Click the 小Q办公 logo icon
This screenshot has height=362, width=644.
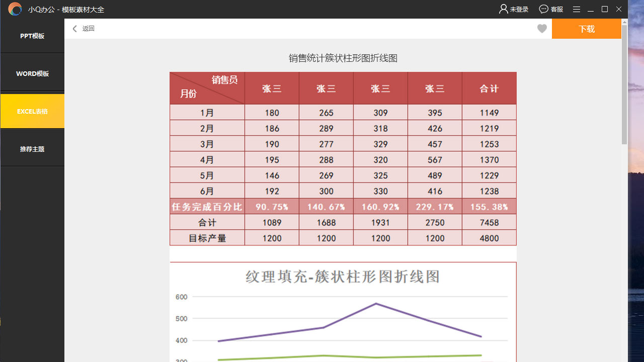point(15,9)
